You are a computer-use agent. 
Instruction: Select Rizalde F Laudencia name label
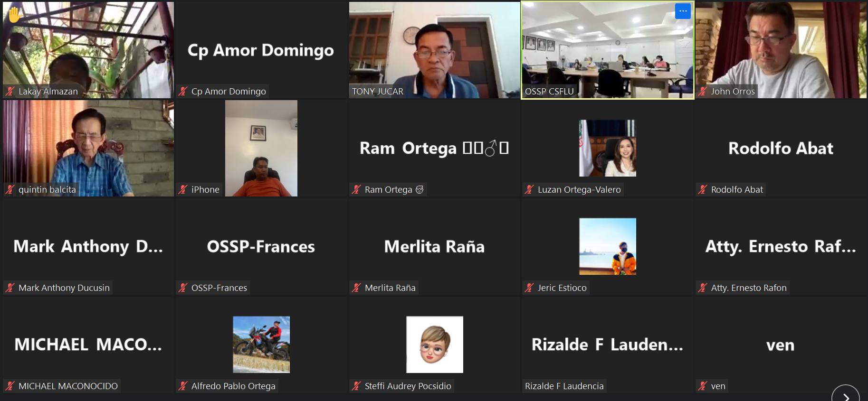(564, 386)
